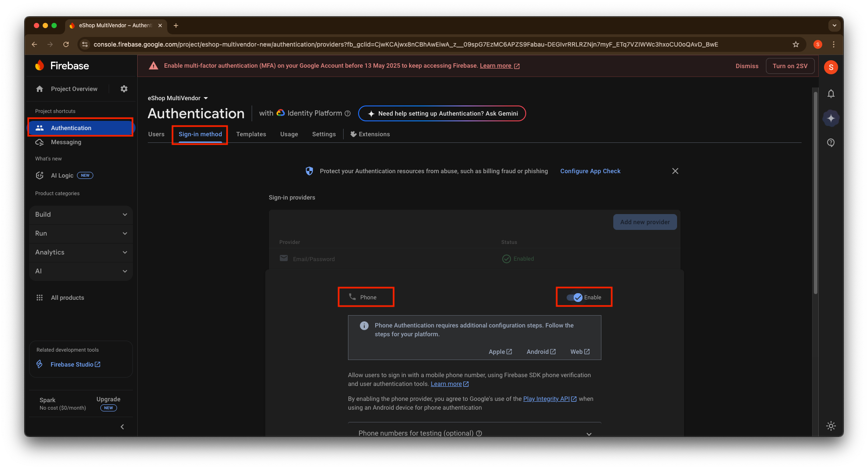Click the MFA warning triangle icon

[x=154, y=66]
